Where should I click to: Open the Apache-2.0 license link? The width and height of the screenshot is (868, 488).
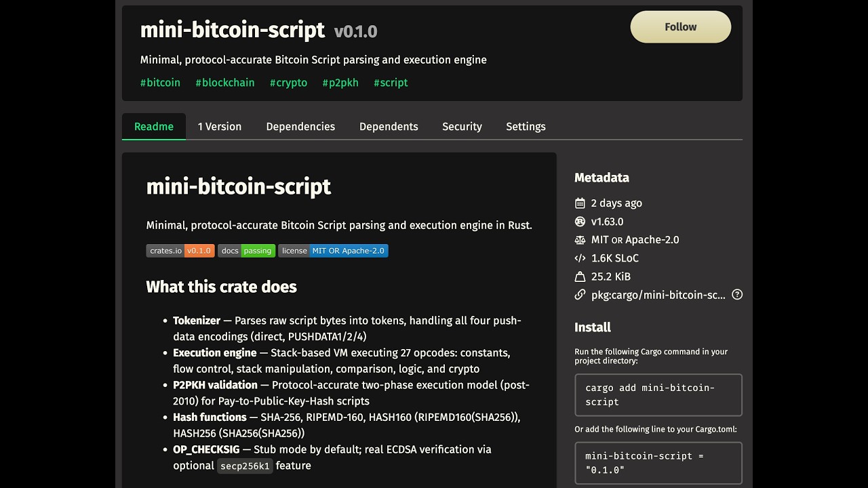point(652,240)
